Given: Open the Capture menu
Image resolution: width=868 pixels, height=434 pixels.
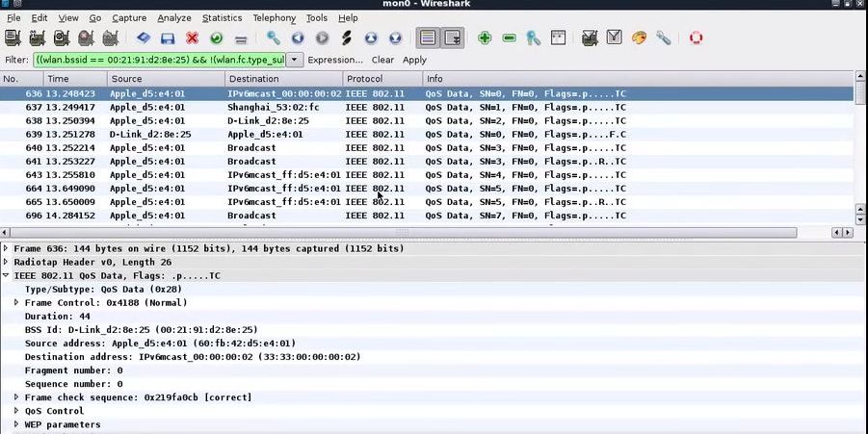Looking at the screenshot, I should point(129,18).
